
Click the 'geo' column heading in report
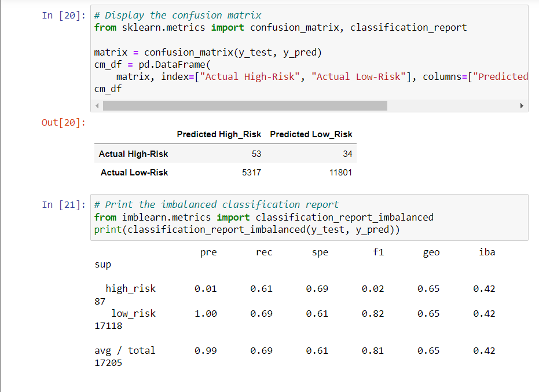point(431,252)
